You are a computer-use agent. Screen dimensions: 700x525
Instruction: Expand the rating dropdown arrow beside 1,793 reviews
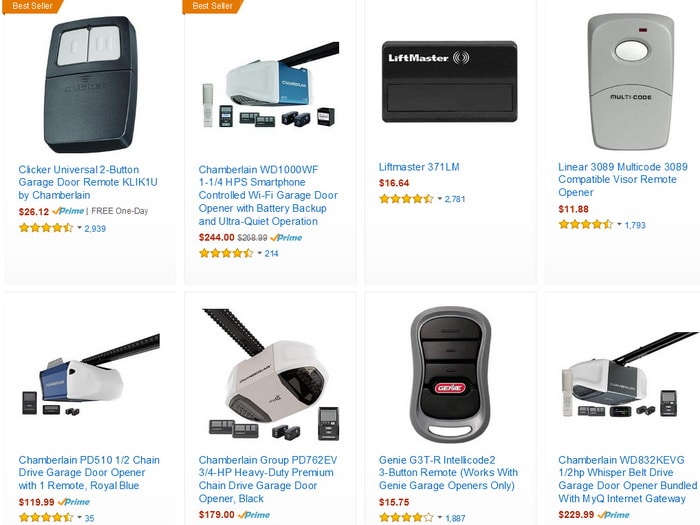tap(620, 225)
